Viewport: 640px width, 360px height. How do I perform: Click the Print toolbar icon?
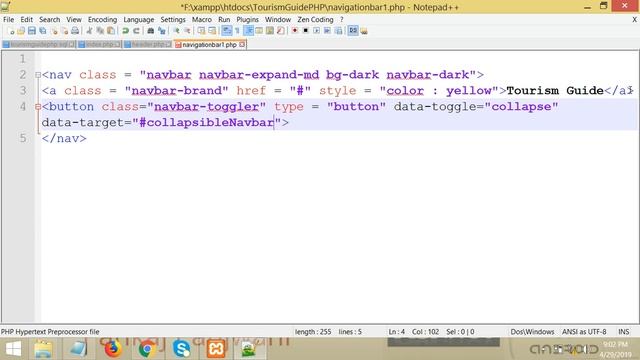(x=75, y=31)
